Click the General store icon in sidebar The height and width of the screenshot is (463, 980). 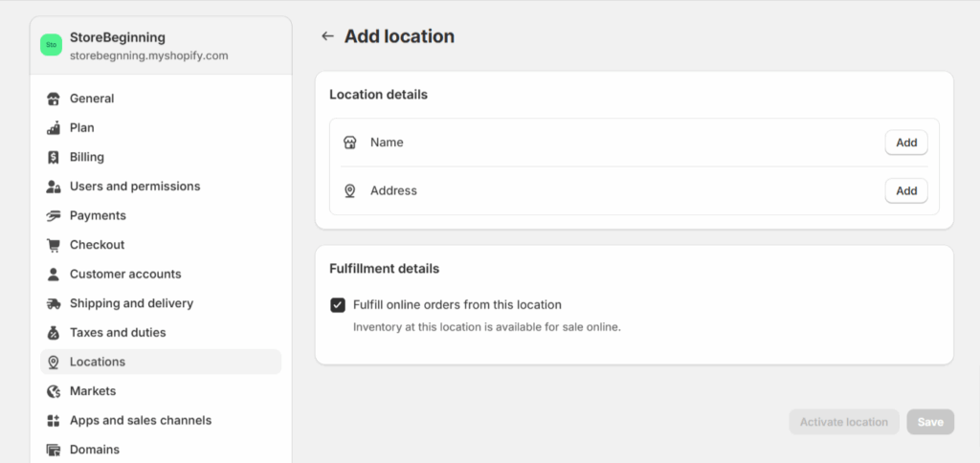pyautogui.click(x=53, y=99)
